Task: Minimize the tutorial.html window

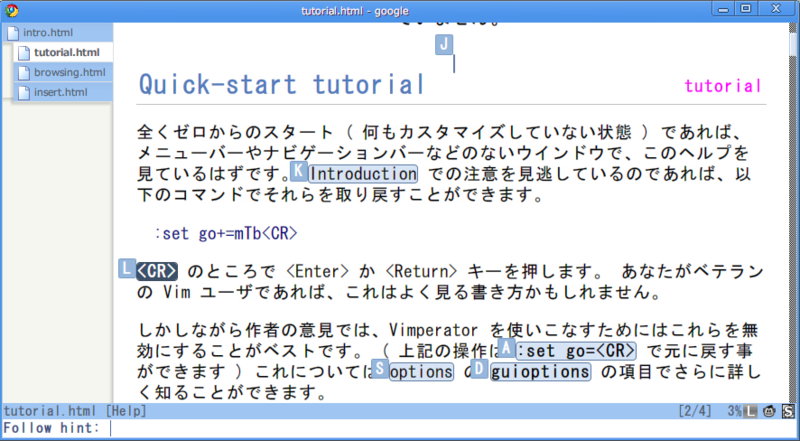Action: click(724, 9)
